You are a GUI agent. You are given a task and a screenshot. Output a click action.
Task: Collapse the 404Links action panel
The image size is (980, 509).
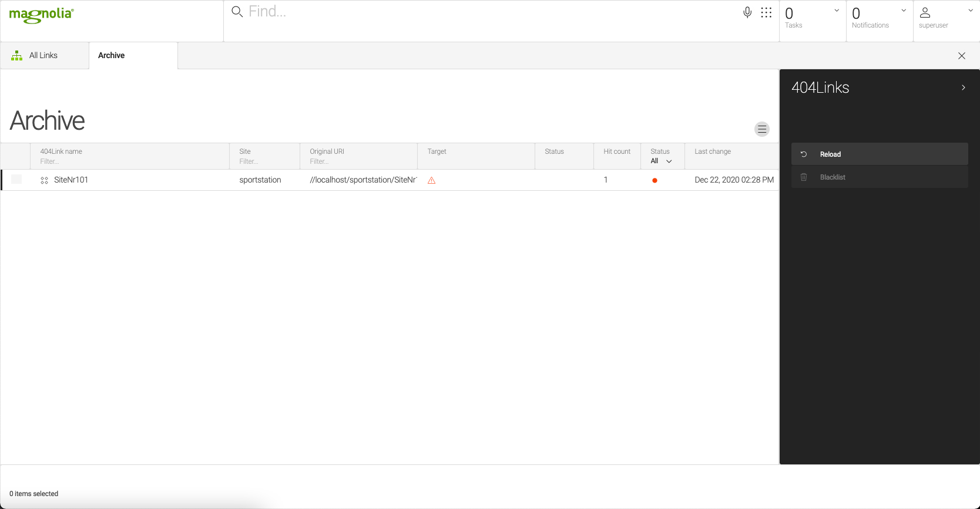click(x=963, y=87)
